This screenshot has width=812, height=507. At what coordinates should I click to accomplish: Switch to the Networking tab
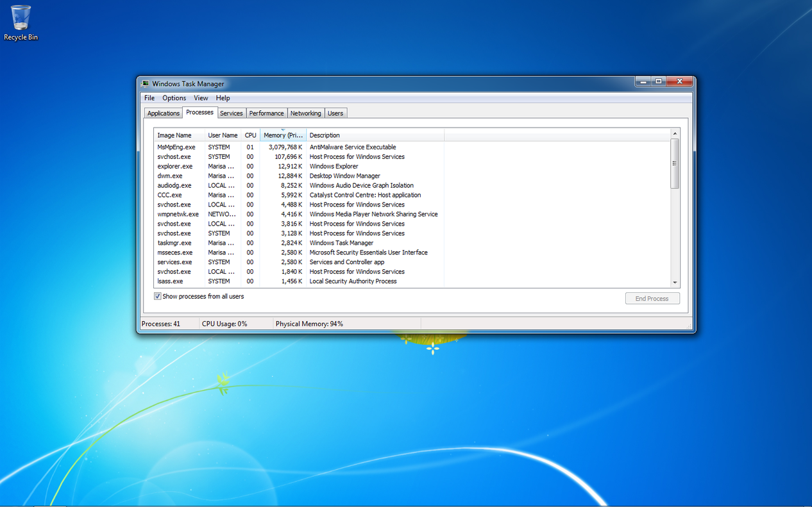305,113
